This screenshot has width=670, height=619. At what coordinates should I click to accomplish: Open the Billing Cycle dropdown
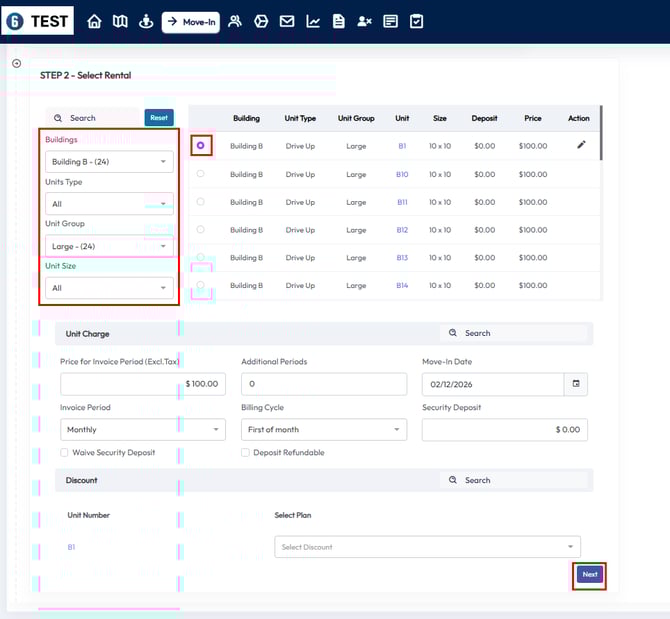click(323, 429)
